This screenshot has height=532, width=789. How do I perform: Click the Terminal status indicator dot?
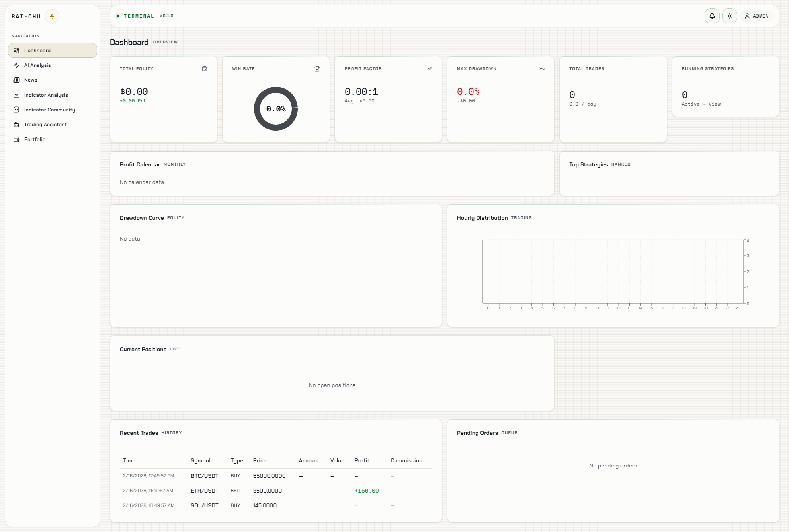[x=118, y=16]
